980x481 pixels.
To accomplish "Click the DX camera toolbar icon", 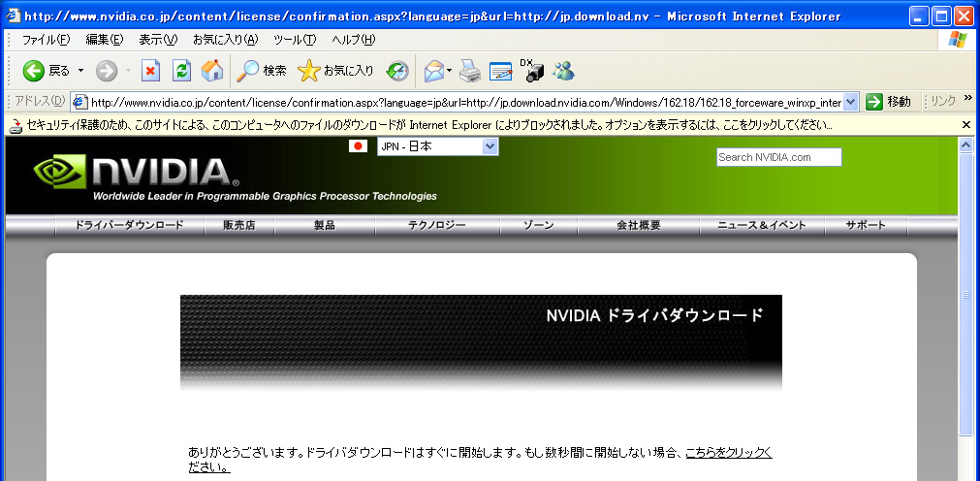I will pos(531,72).
